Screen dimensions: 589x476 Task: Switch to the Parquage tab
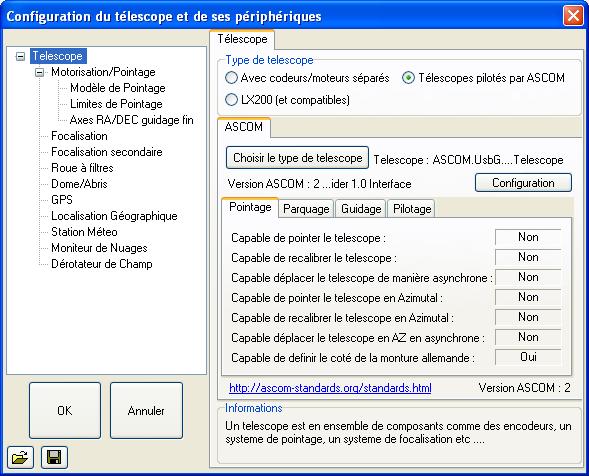(306, 209)
